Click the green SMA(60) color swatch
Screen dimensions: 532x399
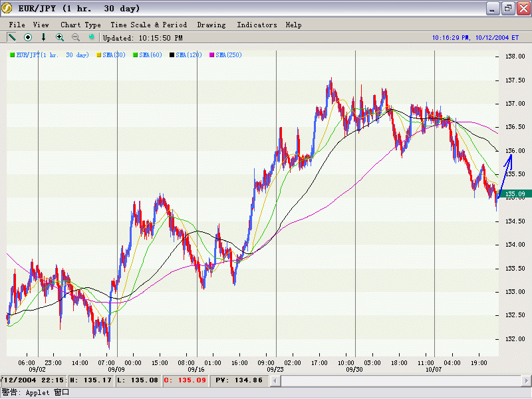[136, 55]
